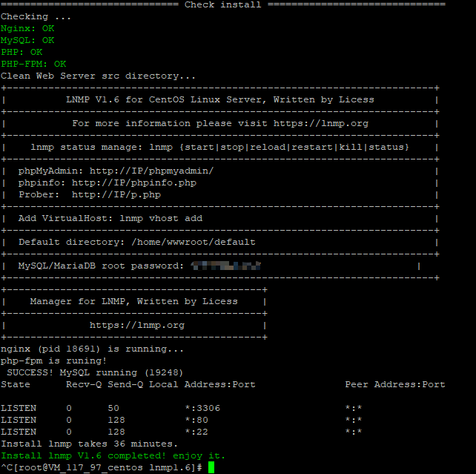Click the green 'MySQL: OK' line

pos(27,40)
